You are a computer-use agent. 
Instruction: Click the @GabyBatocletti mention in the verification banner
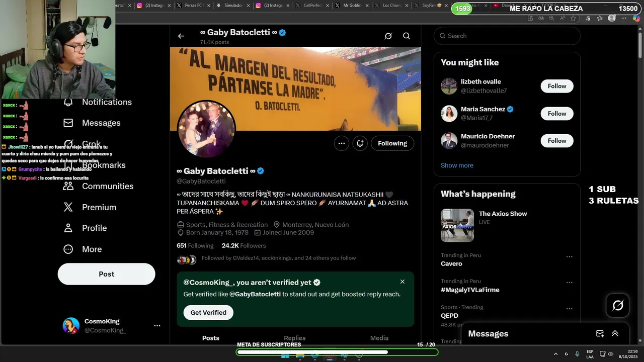[255, 294]
